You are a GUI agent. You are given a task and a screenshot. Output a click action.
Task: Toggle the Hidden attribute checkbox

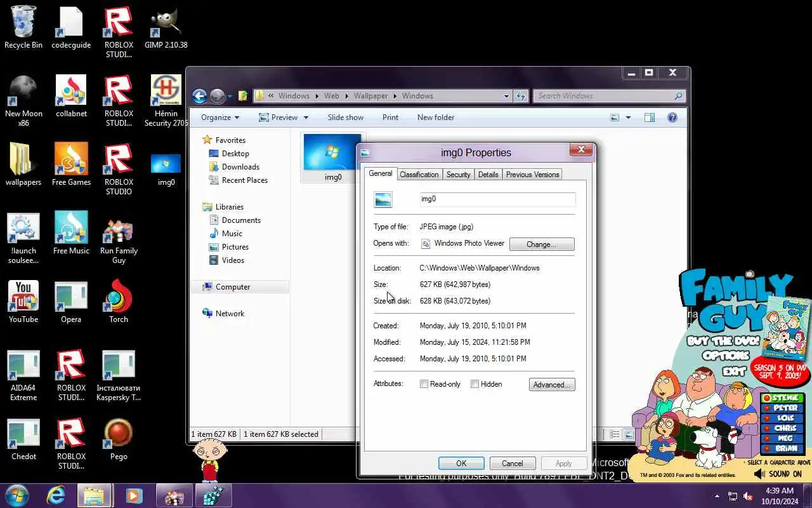(x=475, y=384)
